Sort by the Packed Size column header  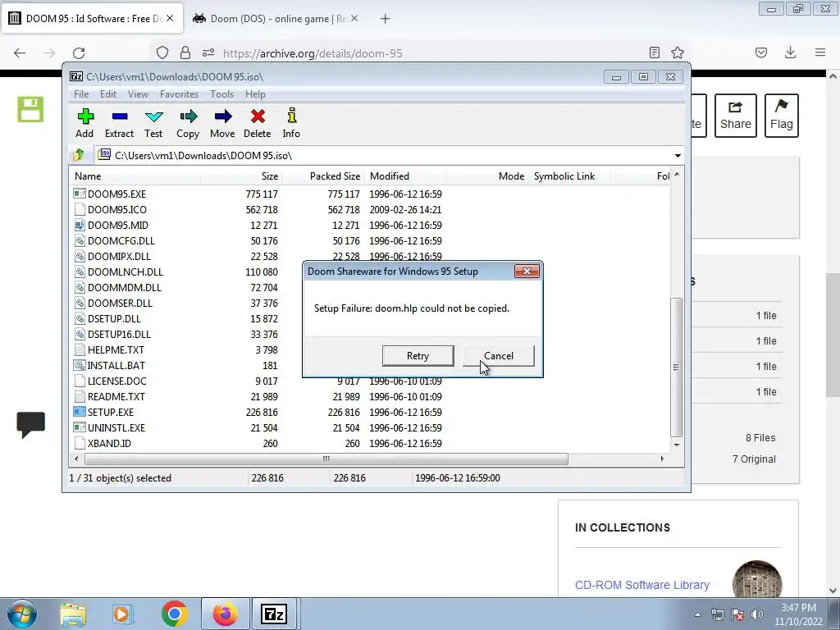(x=323, y=176)
